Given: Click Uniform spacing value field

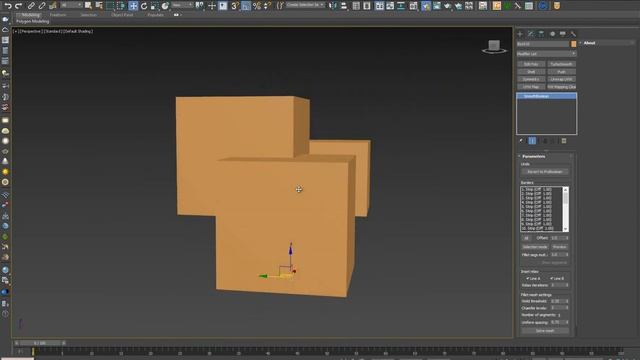Looking at the screenshot, I should tap(557, 322).
